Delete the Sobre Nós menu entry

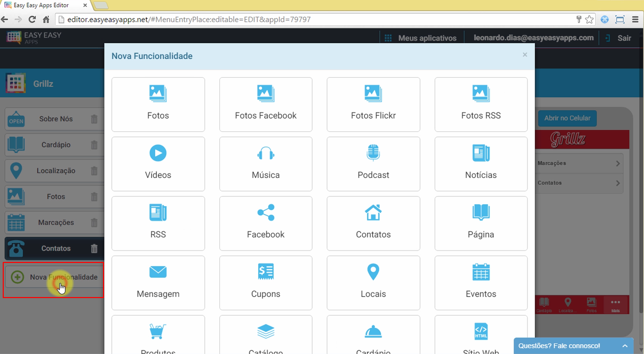point(94,119)
